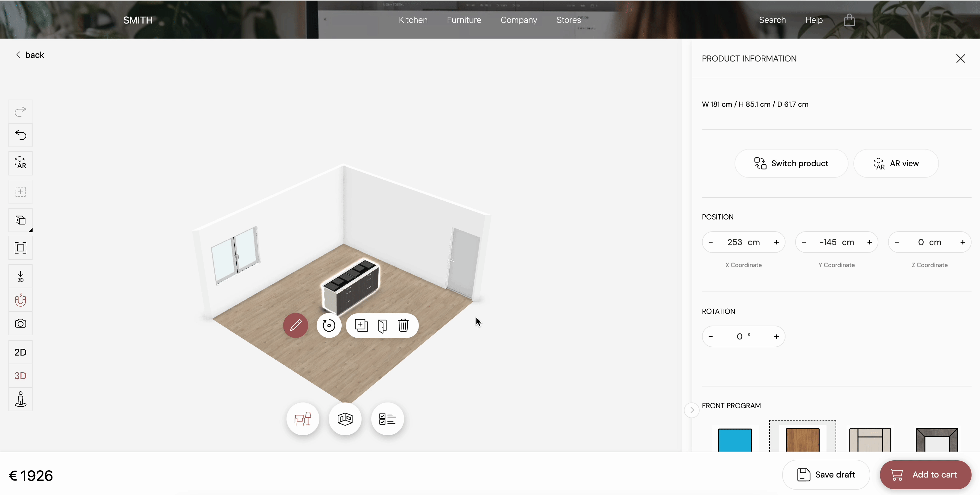Duplicate the selected cabinet
The image size is (980, 495).
coord(361,325)
